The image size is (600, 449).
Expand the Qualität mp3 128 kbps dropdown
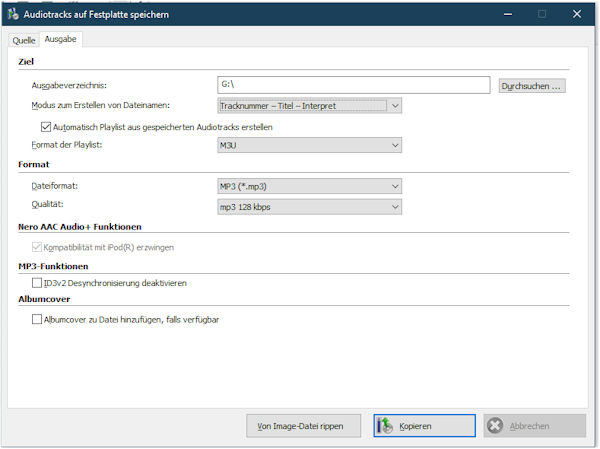[310, 207]
